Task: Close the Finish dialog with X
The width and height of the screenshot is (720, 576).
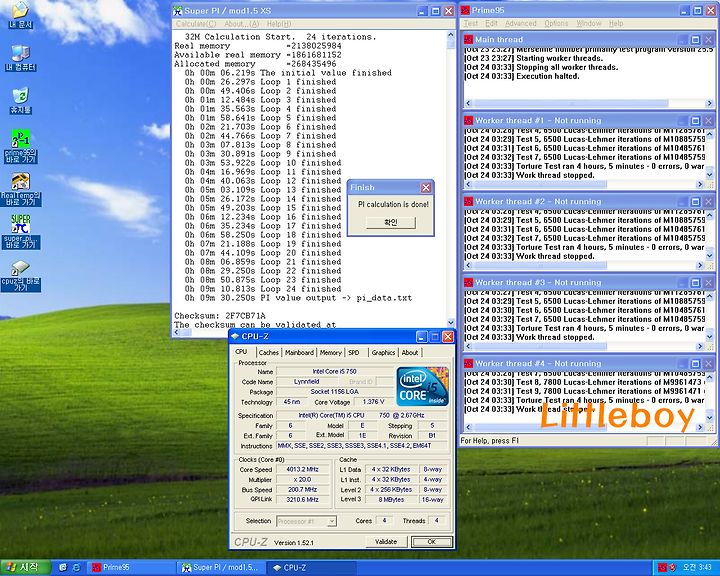Action: pyautogui.click(x=426, y=187)
